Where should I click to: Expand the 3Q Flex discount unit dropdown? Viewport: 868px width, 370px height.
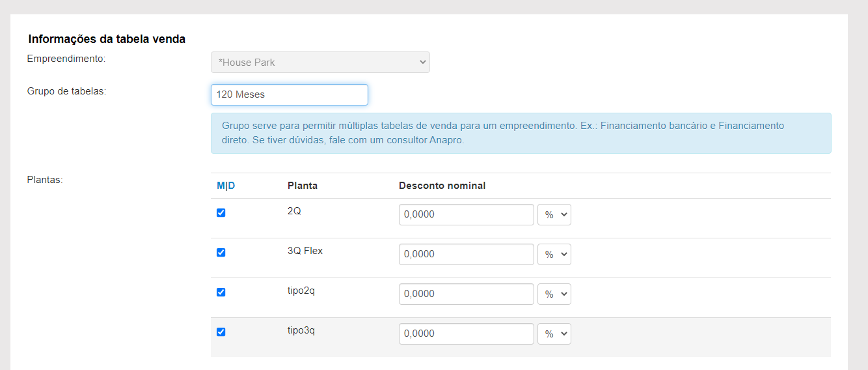point(554,255)
